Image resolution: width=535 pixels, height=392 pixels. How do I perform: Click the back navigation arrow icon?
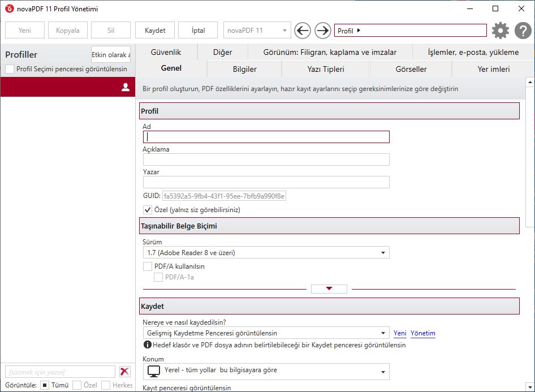point(303,31)
